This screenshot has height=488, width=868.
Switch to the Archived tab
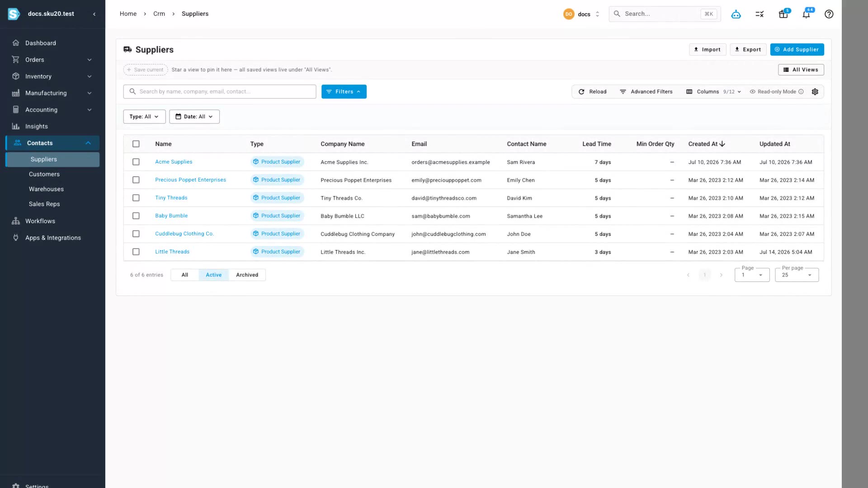click(x=247, y=275)
